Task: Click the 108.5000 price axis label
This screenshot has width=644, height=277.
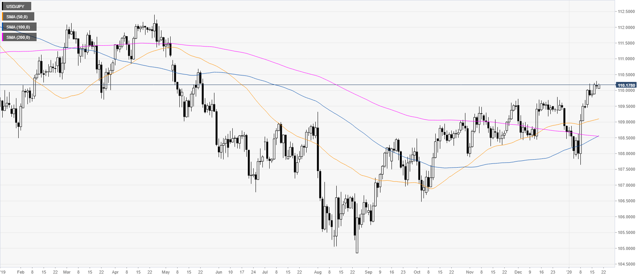Action: coord(626,138)
